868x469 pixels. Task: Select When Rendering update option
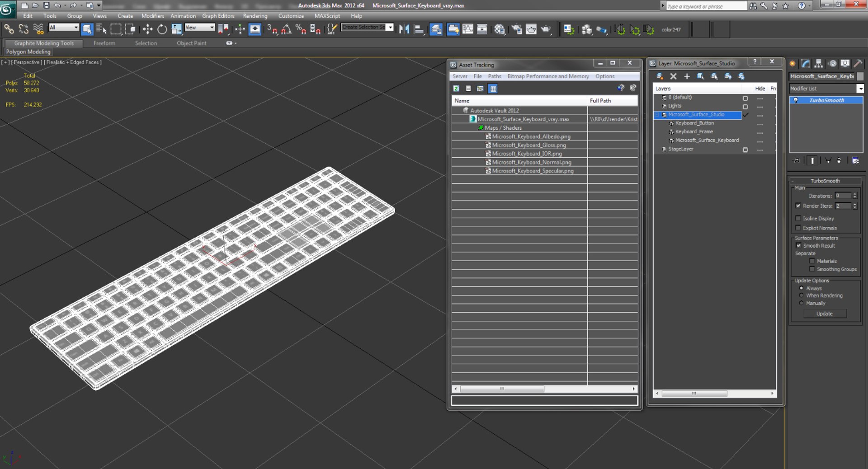pos(802,295)
